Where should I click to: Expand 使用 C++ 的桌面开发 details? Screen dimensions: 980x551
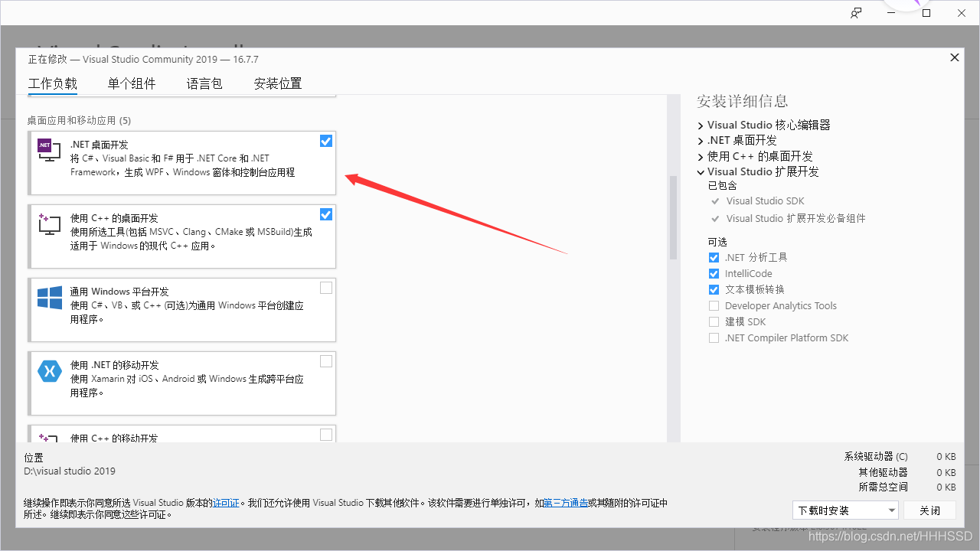tap(701, 156)
